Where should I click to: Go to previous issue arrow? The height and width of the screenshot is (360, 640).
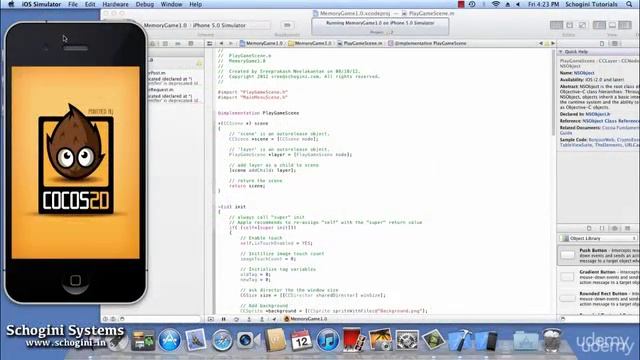(541, 43)
